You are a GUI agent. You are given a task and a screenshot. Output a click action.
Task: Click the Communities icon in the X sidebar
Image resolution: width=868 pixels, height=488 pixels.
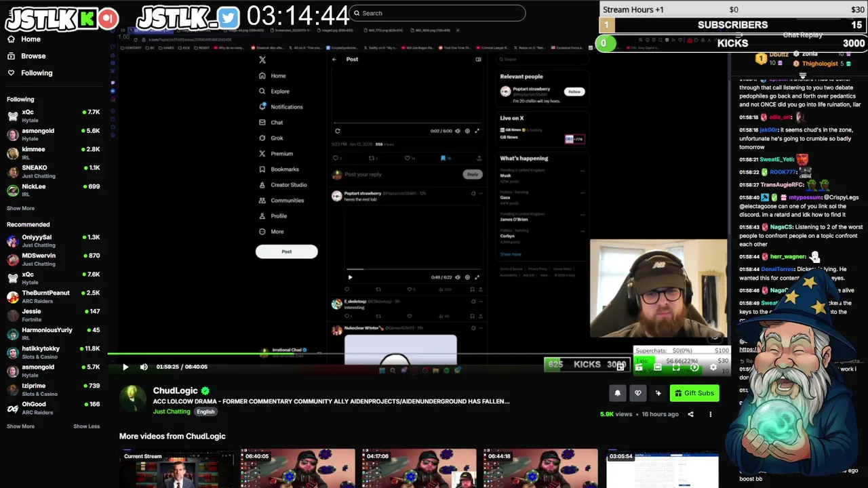tap(262, 200)
